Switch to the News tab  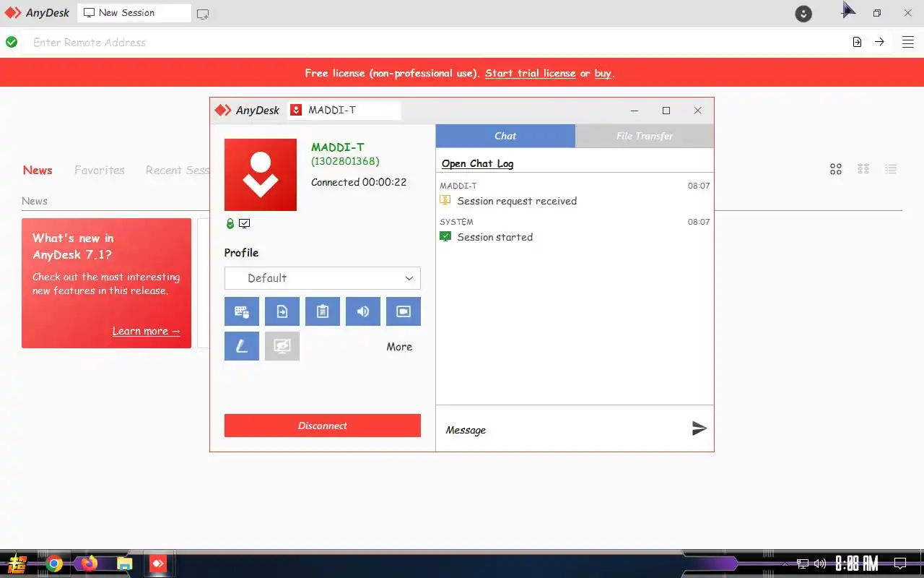click(38, 171)
